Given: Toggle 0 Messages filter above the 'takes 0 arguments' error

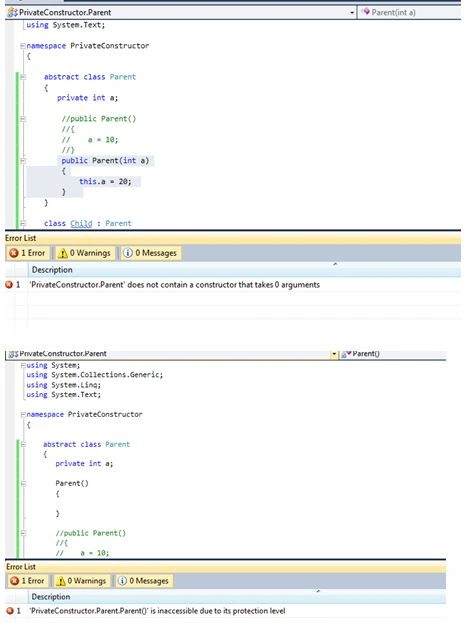Looking at the screenshot, I should [x=150, y=253].
